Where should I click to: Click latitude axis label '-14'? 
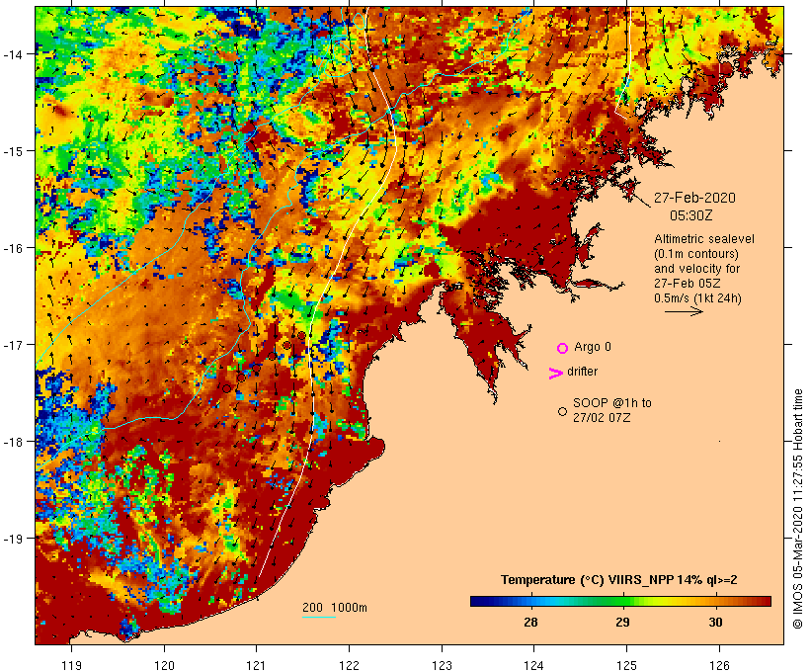(x=12, y=54)
